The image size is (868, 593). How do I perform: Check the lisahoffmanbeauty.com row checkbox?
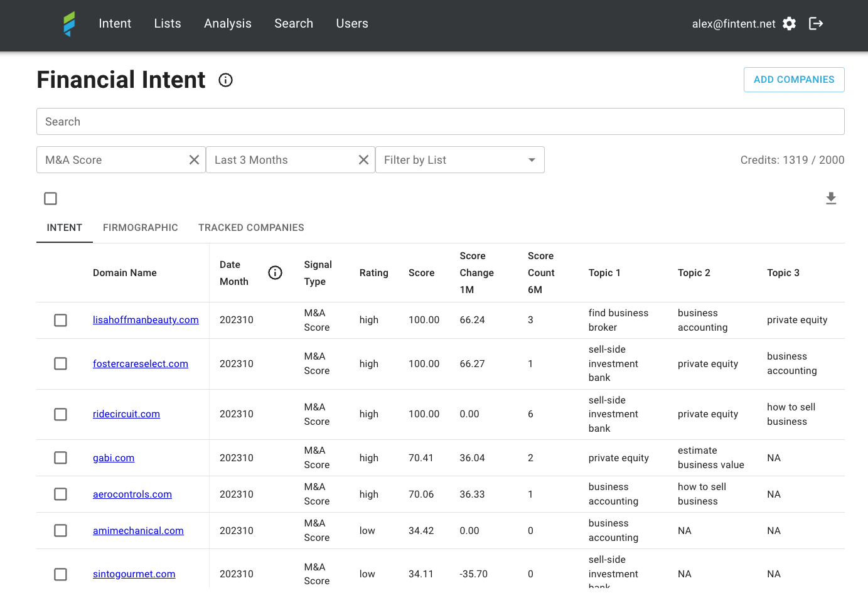pos(61,320)
